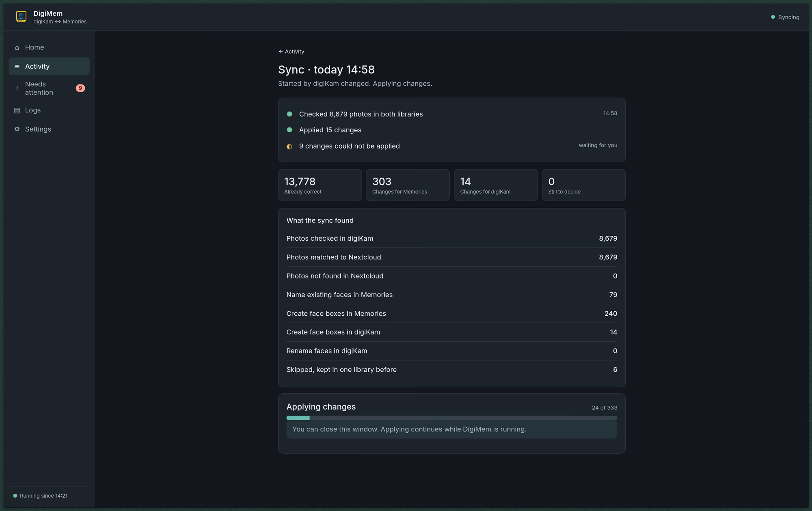Click the Activity list icon in sidebar
Viewport: 812px width, 511px height.
click(x=17, y=67)
